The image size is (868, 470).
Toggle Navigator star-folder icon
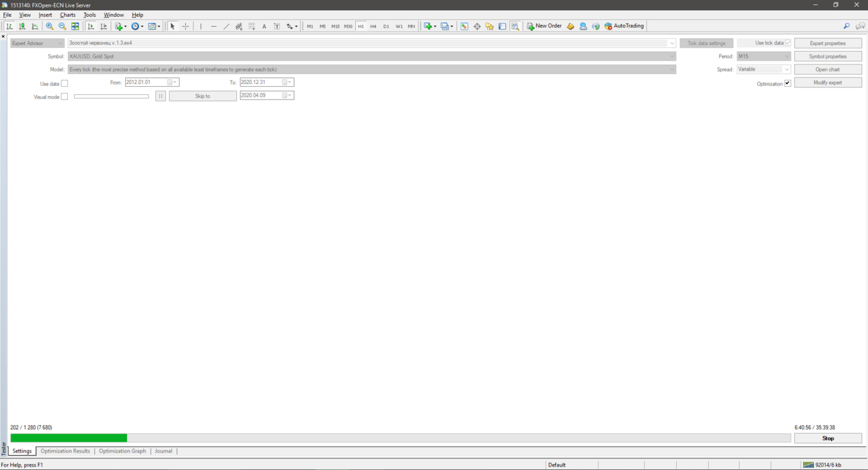coord(490,26)
